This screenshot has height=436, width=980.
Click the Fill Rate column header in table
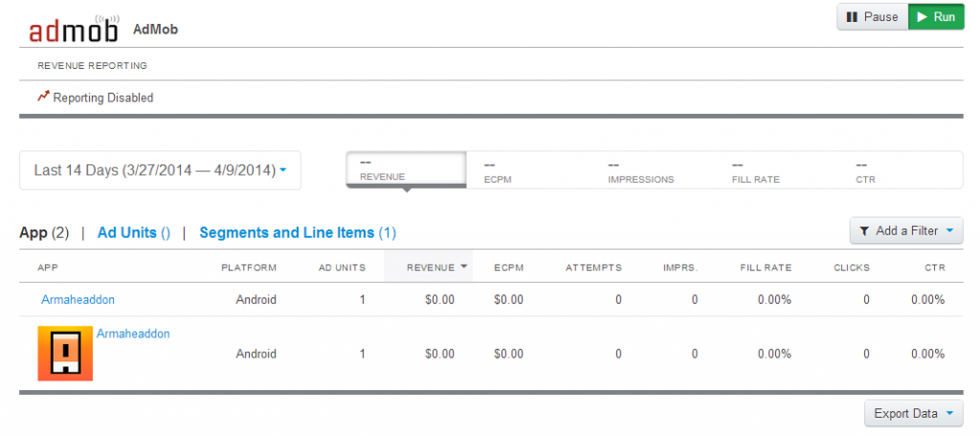pos(765,268)
